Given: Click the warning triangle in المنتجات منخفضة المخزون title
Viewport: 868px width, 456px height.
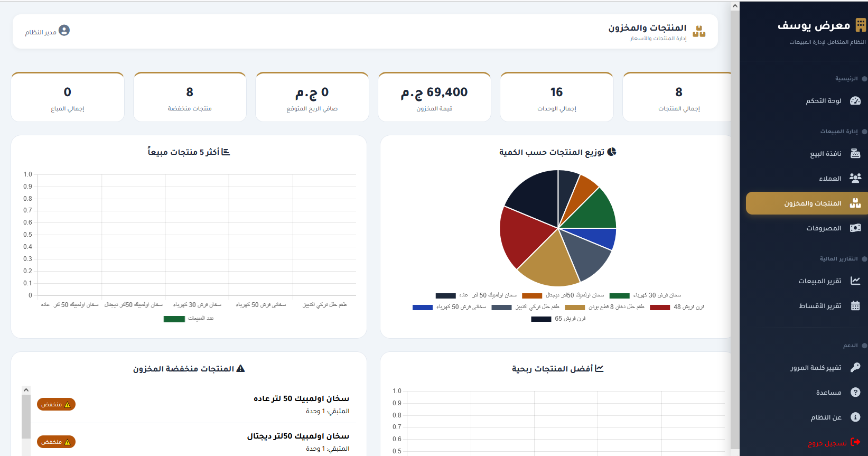Looking at the screenshot, I should point(241,368).
